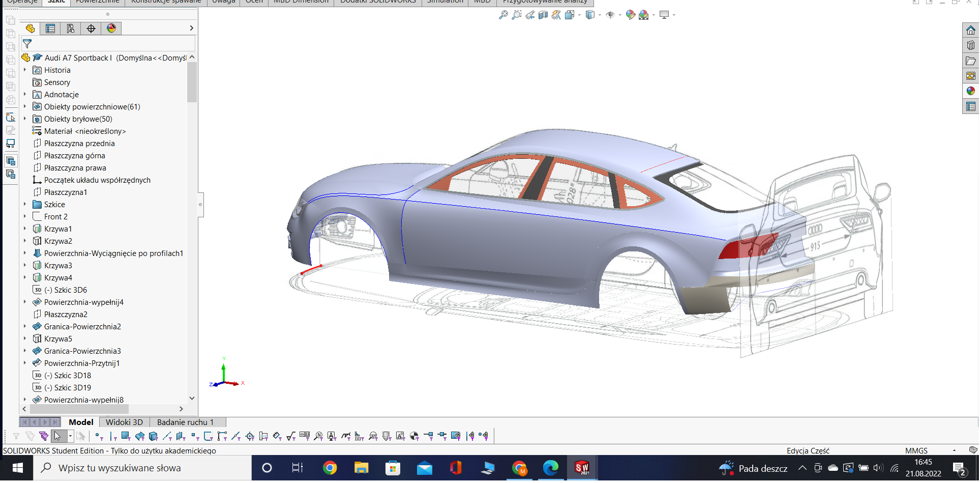
Task: Toggle the Filter Sketch Points selection filter
Action: (x=195, y=436)
